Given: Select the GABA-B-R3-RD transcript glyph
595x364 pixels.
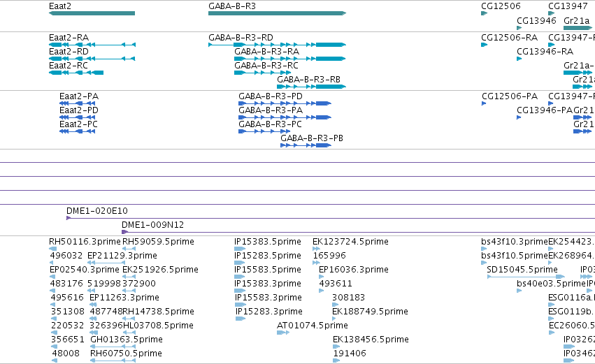Looking at the screenshot, I should [x=277, y=45].
